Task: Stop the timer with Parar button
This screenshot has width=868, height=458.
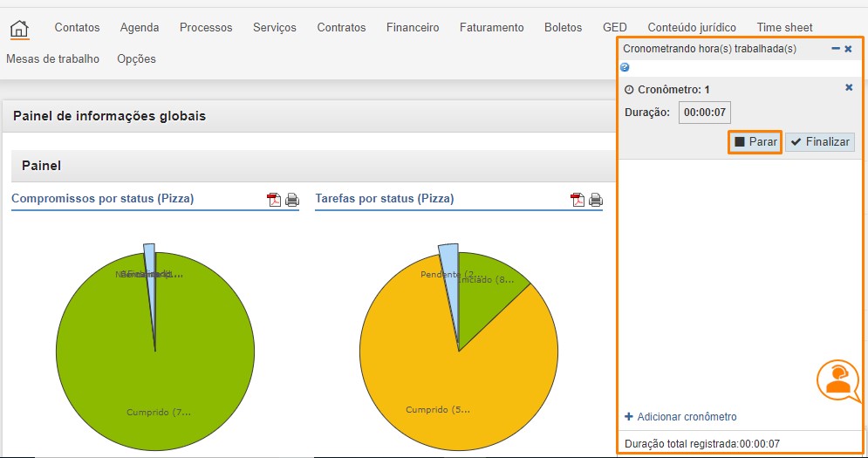Action: 755,141
